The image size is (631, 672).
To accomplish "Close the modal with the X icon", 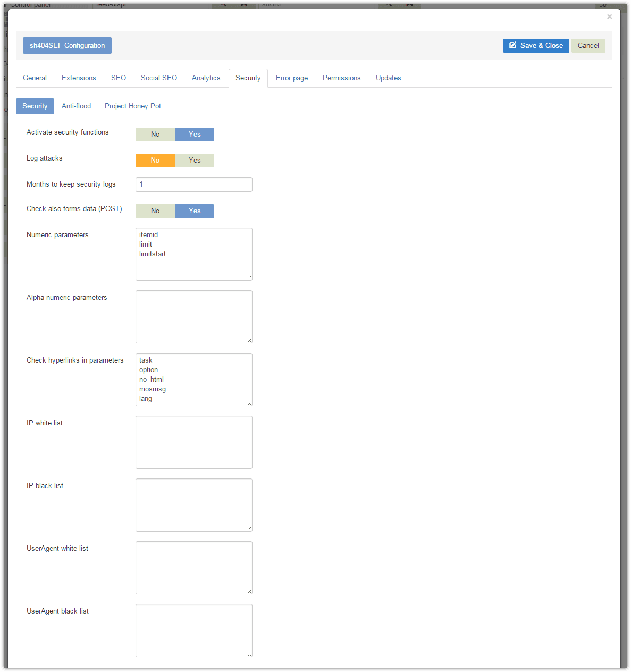I will coord(610,16).
